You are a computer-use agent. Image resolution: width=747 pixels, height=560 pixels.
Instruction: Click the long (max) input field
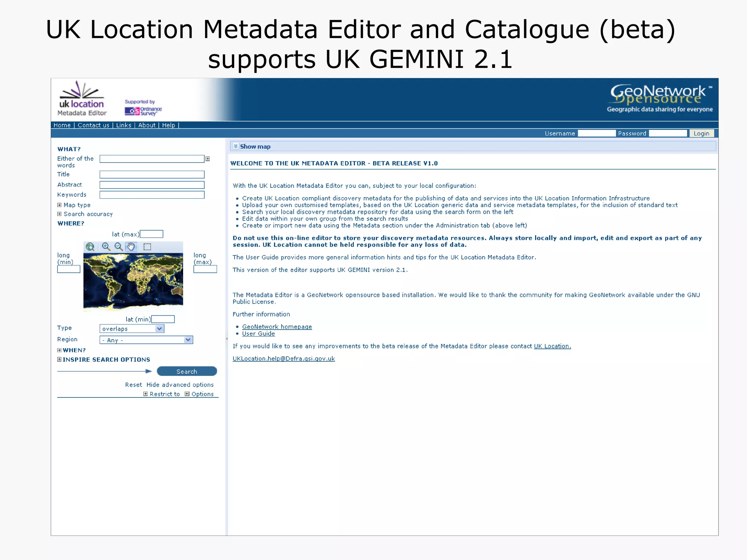point(205,269)
